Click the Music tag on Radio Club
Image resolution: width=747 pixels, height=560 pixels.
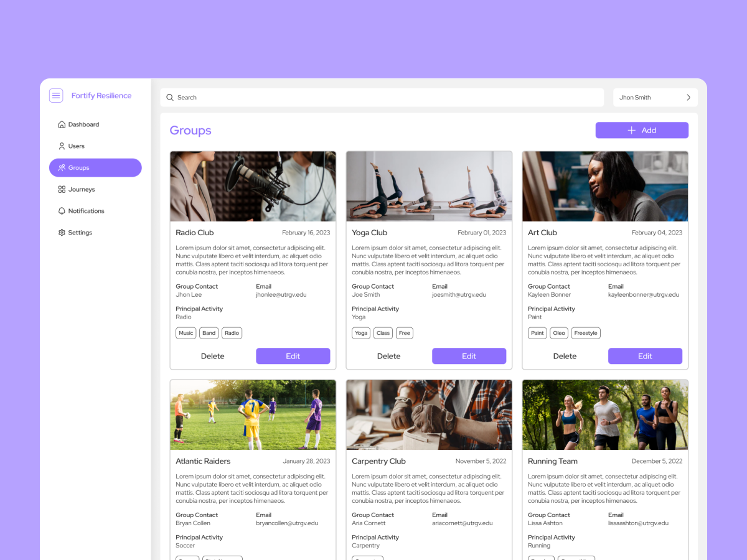(x=186, y=333)
